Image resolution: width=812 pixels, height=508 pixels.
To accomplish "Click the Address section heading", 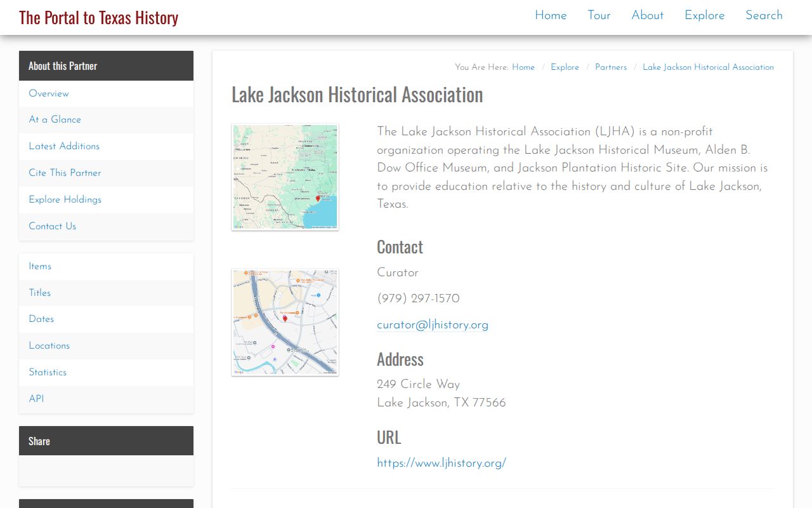I will click(x=400, y=359).
